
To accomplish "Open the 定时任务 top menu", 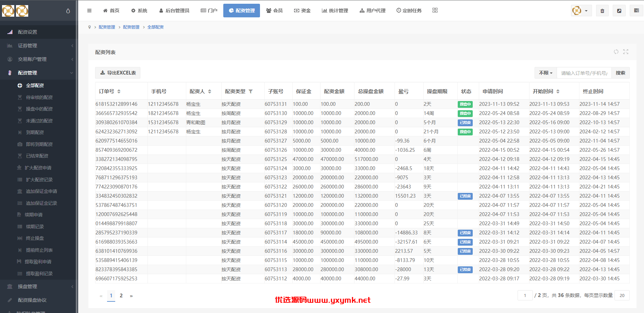I will tap(409, 11).
